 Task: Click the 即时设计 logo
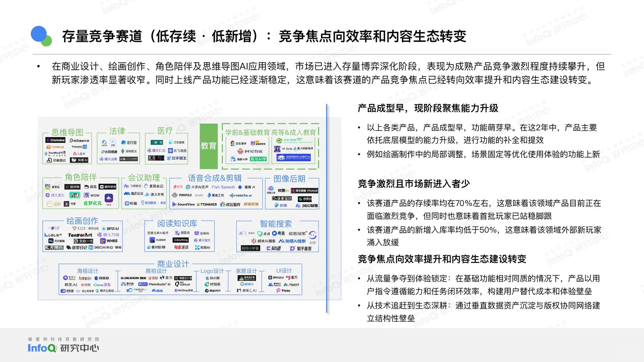click(x=276, y=278)
